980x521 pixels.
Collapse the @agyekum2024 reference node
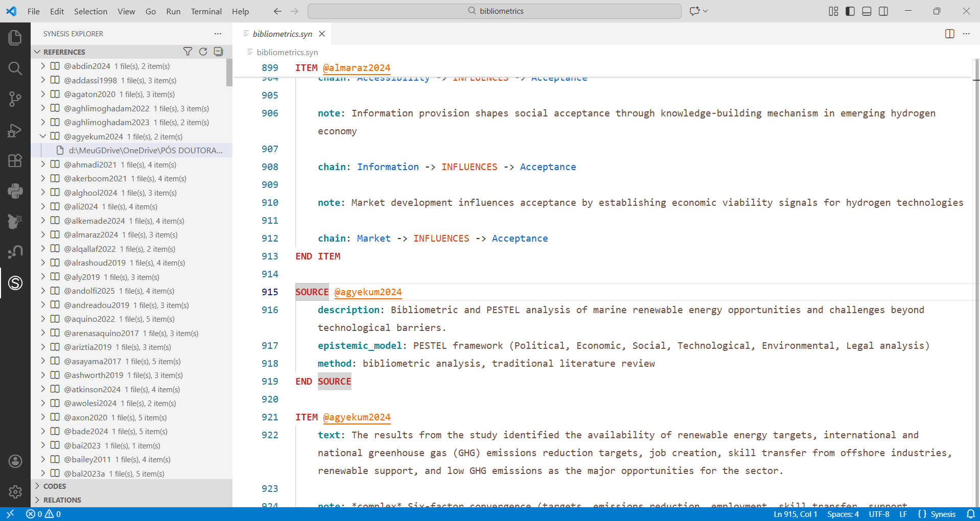43,136
